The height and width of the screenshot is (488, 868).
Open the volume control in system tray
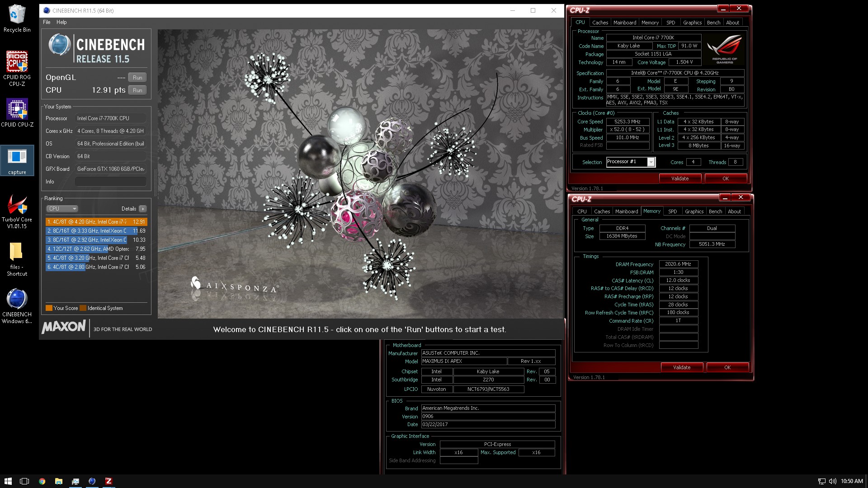click(x=832, y=481)
